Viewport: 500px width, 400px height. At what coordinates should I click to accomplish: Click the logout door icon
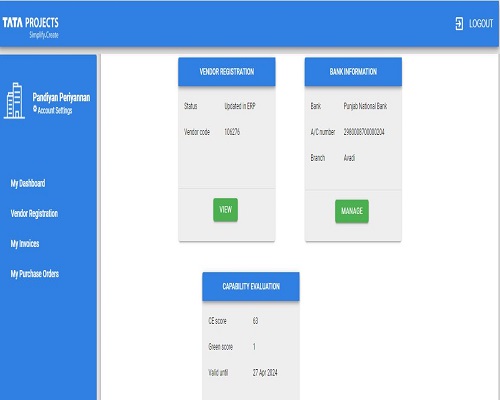click(x=459, y=24)
